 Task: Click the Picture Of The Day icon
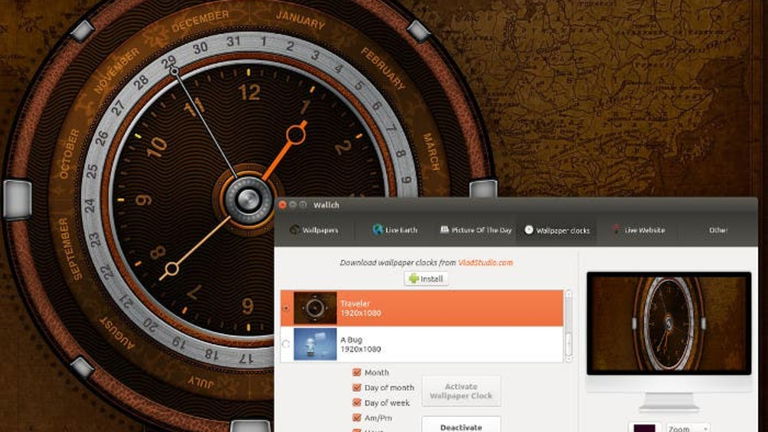445,230
